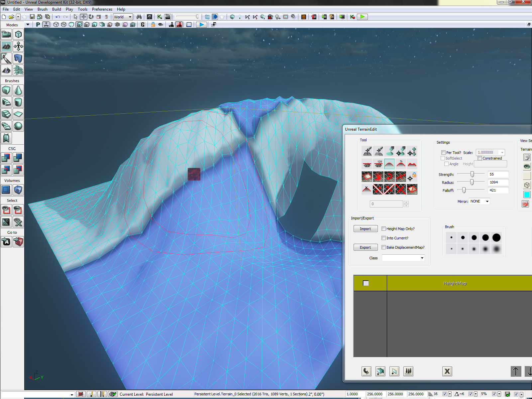532x399 pixels.
Task: Toggle the Per Tool? checkbox
Action: pyautogui.click(x=443, y=153)
